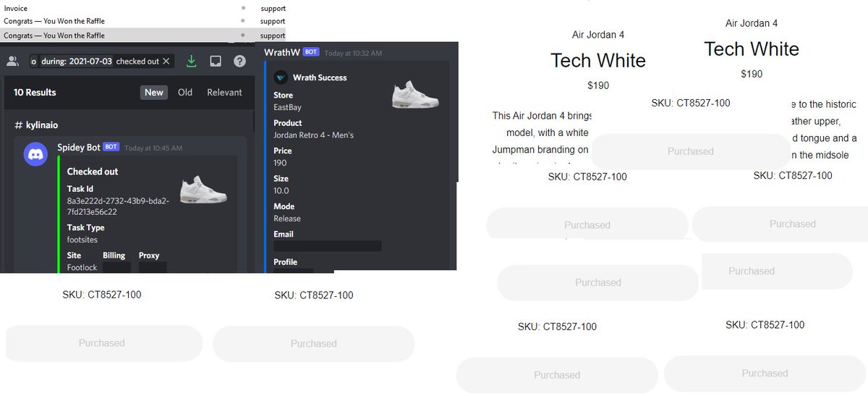This screenshot has height=396, width=868.
Task: Click the BOT tag beside Spidey Bot
Action: [111, 147]
